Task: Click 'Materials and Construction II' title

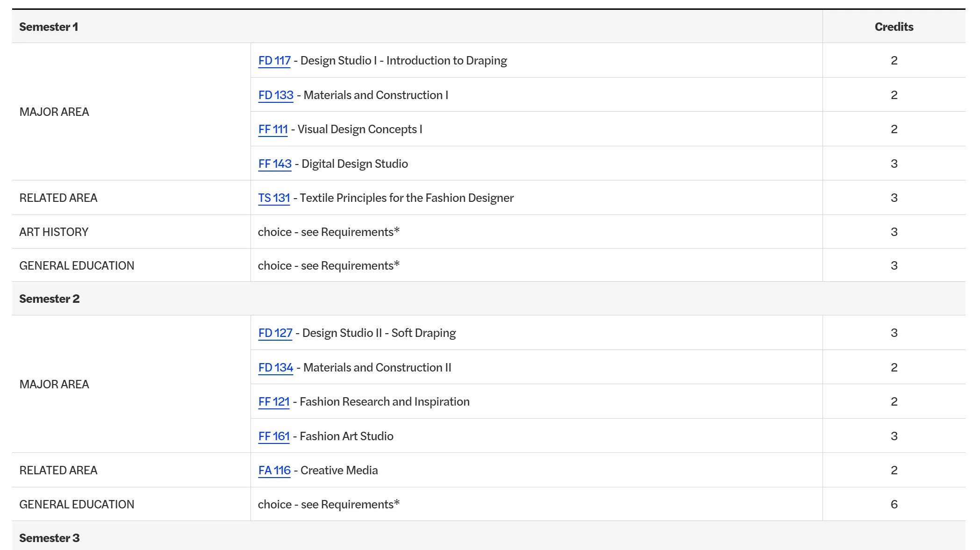Action: pos(377,368)
